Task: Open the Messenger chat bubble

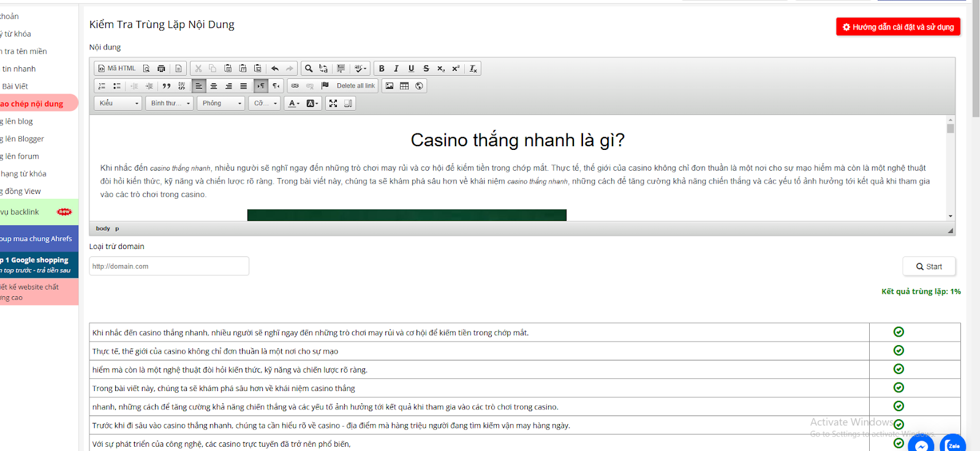Action: pyautogui.click(x=921, y=444)
